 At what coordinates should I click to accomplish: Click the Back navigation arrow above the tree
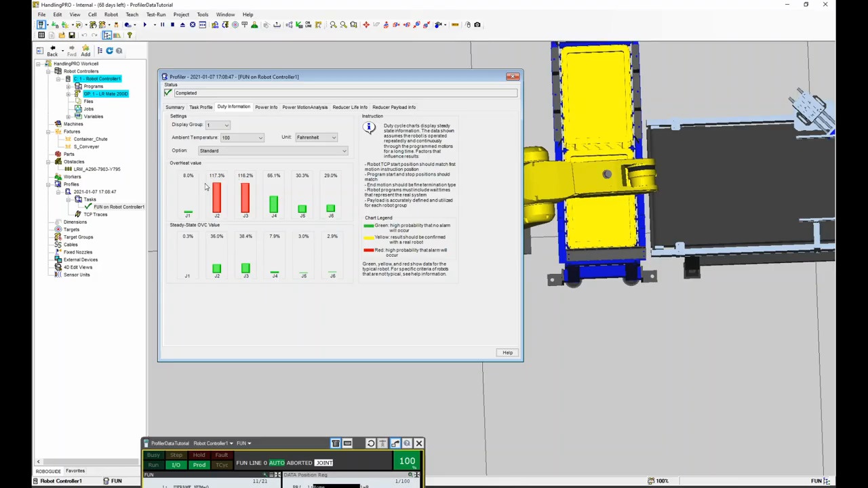point(53,52)
